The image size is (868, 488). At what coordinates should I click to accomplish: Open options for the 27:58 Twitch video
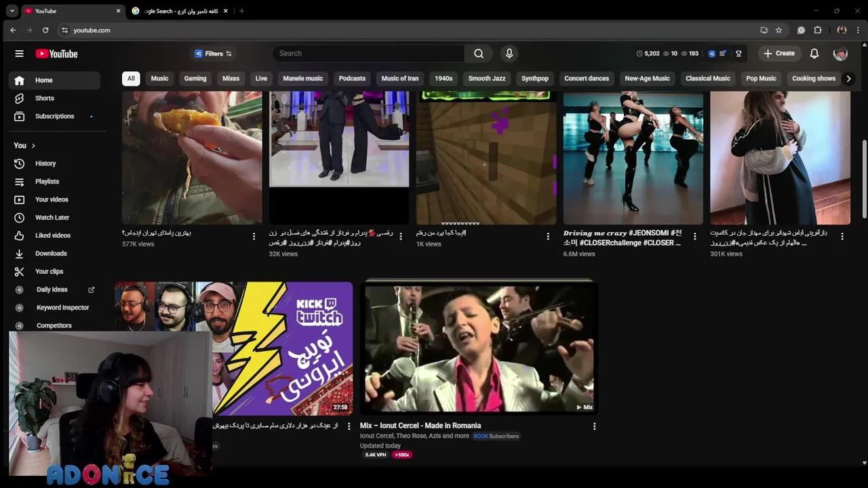(349, 426)
